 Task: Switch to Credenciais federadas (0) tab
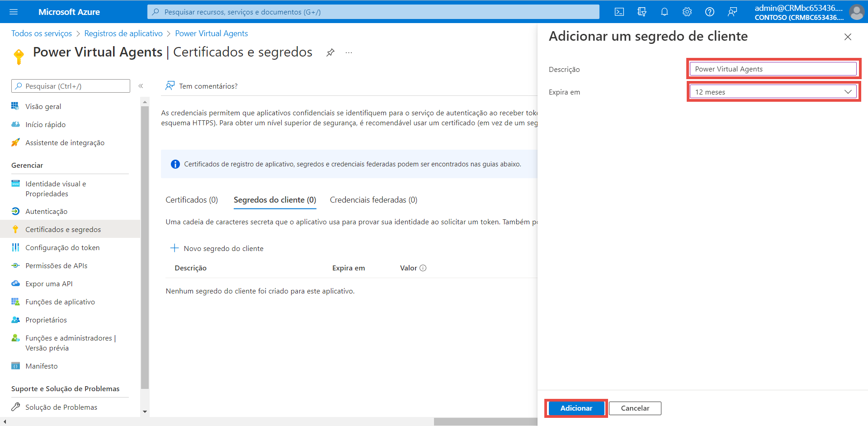coord(373,200)
